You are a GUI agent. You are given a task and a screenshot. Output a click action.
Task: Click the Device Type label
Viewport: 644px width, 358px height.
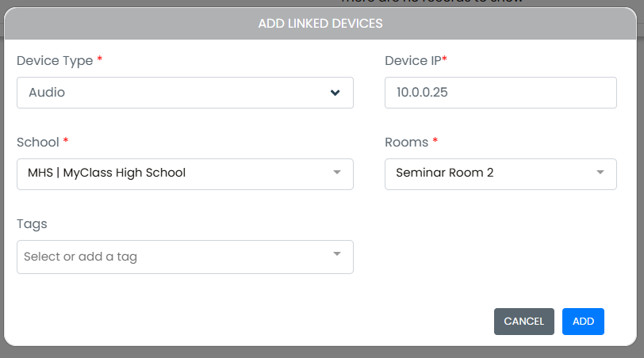pos(55,61)
